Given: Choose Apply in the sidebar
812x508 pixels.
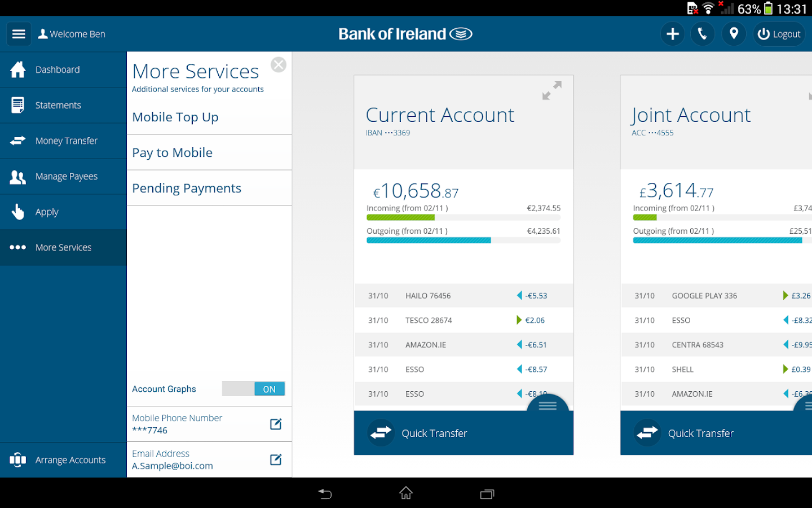Looking at the screenshot, I should [63, 212].
